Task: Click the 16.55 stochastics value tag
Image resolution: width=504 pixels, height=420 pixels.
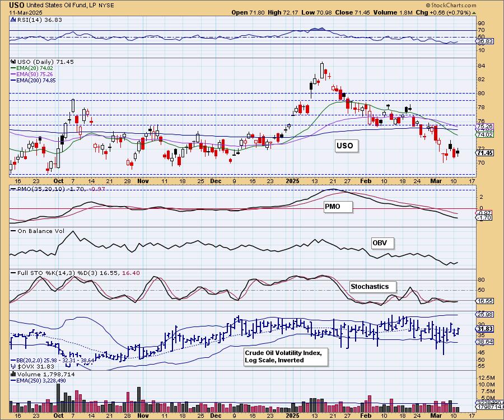Action: (485, 301)
